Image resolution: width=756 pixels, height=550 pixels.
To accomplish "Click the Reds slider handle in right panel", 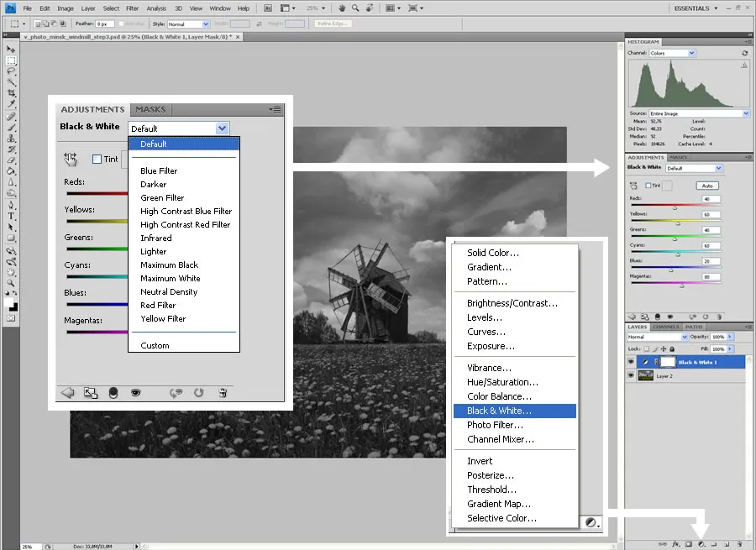I will click(675, 207).
